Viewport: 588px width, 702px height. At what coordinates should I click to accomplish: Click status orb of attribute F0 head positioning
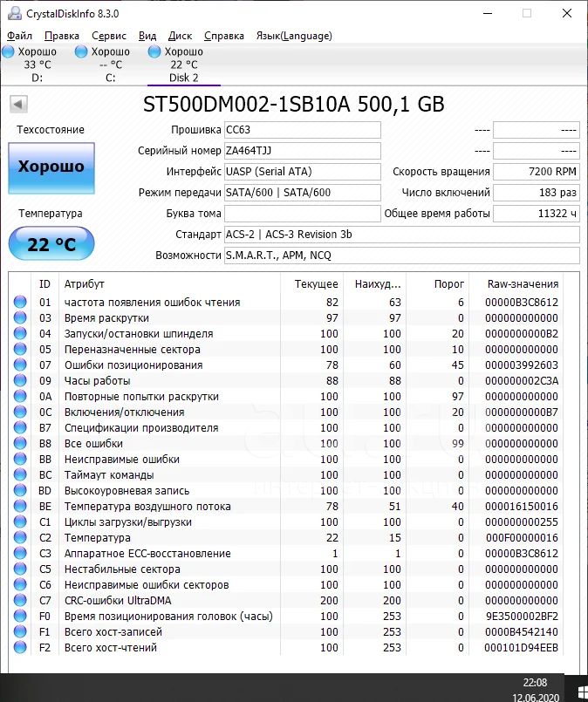click(x=20, y=616)
